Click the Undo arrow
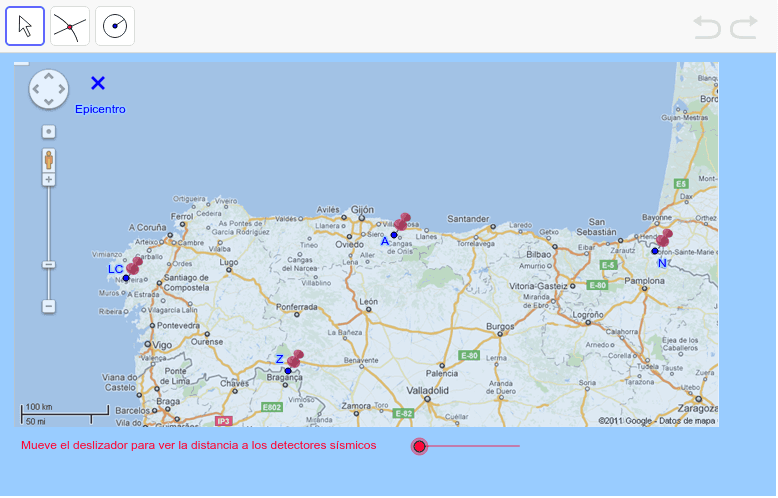 (707, 27)
